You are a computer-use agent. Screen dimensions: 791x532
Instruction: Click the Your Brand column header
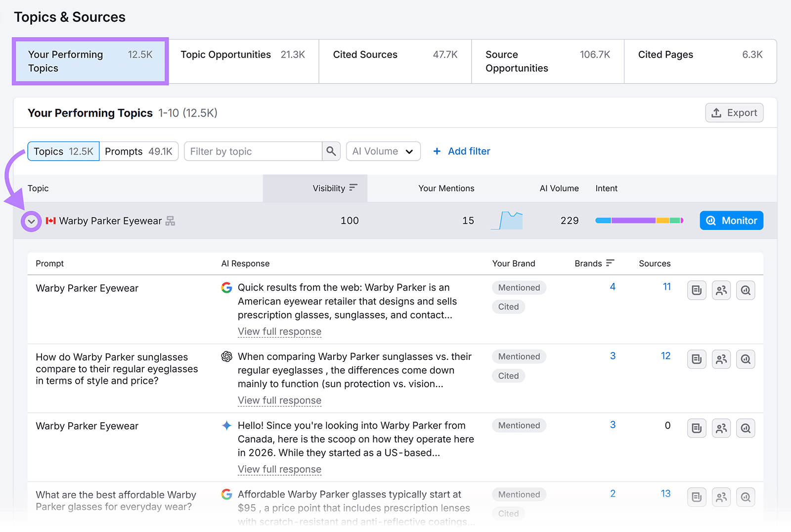(514, 264)
